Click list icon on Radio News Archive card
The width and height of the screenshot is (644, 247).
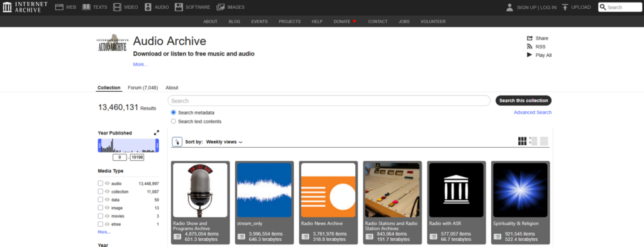pyautogui.click(x=306, y=236)
